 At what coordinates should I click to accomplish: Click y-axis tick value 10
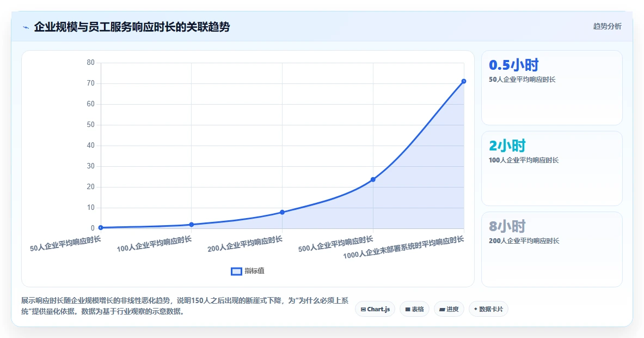pos(91,207)
